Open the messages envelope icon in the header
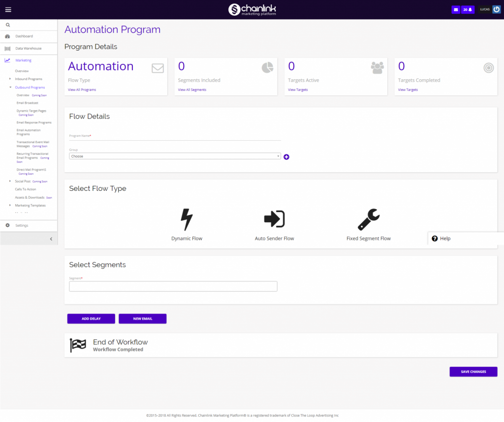 455,9
